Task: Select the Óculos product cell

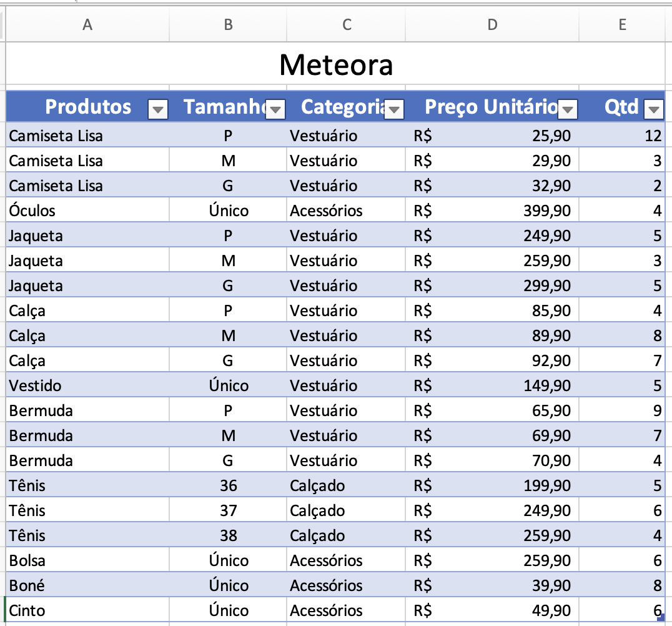Action: pos(87,211)
